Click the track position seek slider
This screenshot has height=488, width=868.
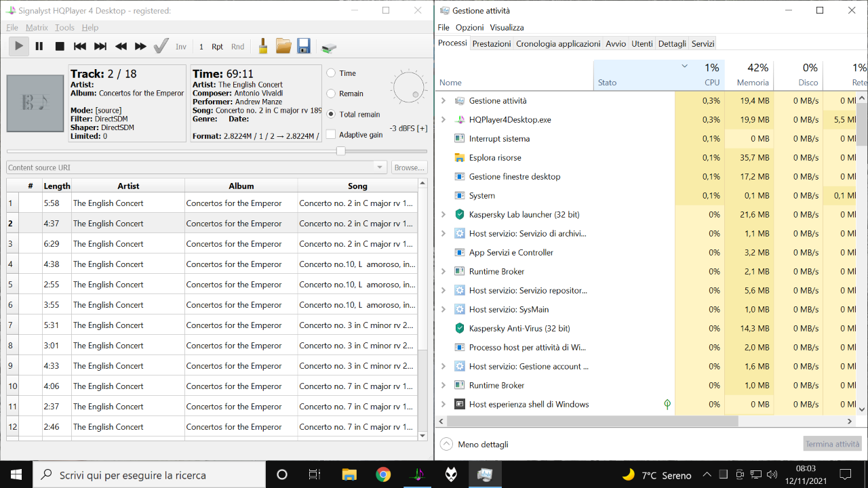[217, 151]
